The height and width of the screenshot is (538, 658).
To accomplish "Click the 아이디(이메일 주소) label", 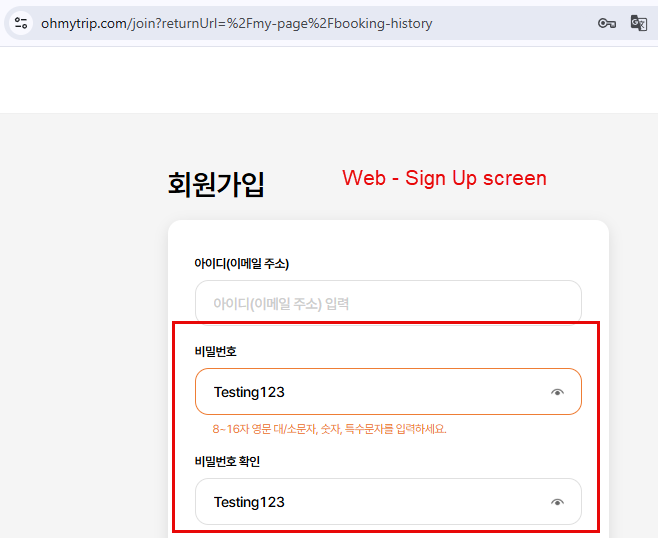I will pyautogui.click(x=241, y=264).
